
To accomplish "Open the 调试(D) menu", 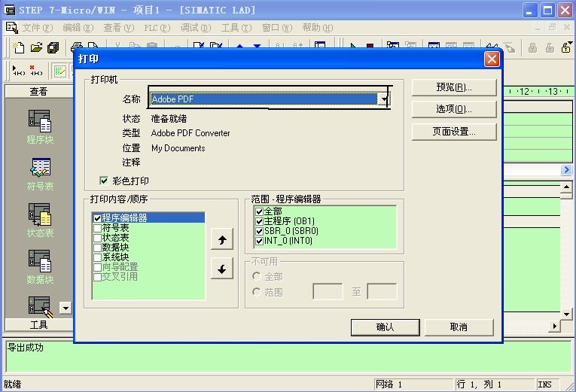I will coord(196,28).
